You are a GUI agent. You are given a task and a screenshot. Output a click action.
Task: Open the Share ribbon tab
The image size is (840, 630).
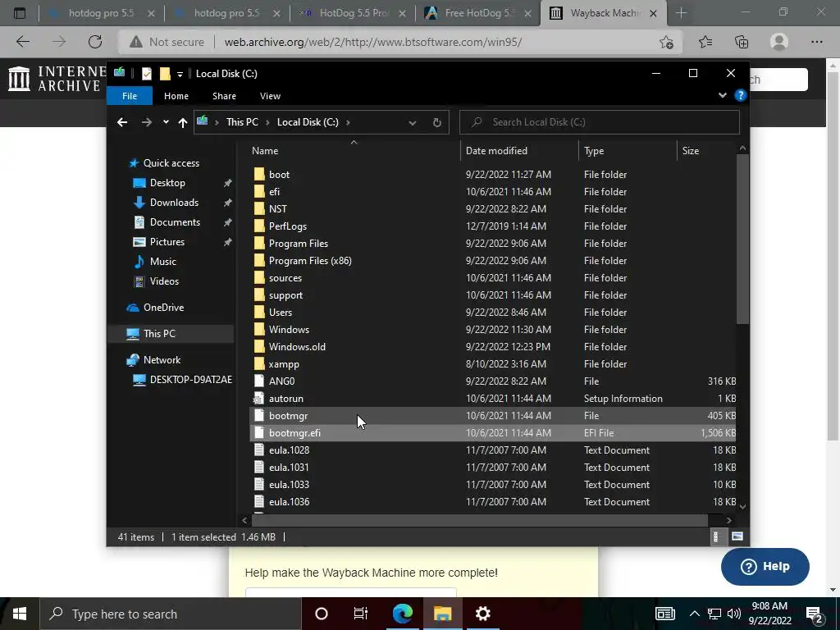224,96
